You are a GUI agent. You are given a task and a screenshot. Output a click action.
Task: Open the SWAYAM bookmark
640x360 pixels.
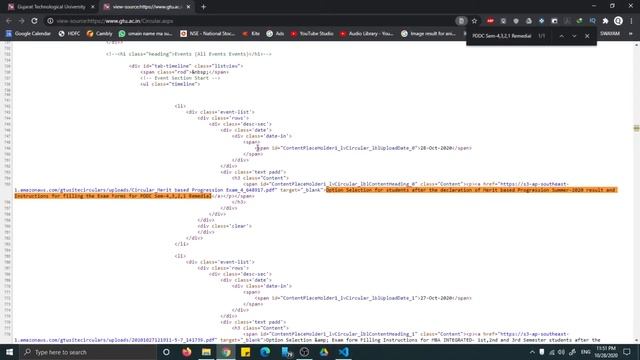click(x=610, y=33)
